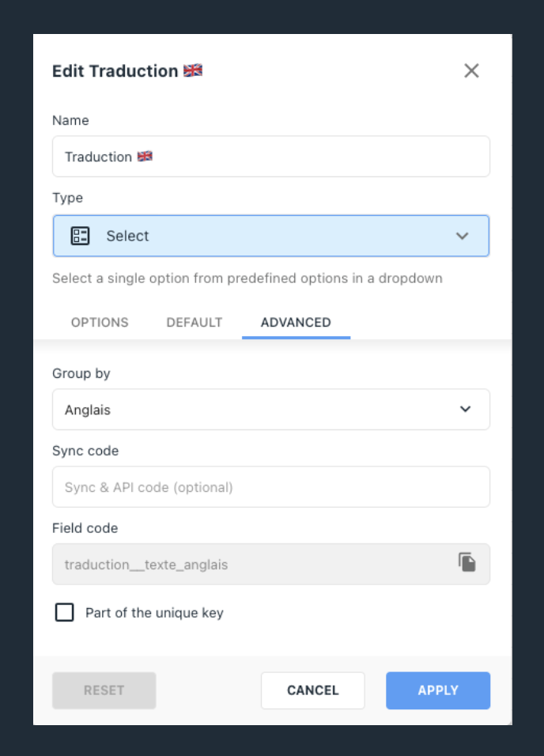The width and height of the screenshot is (544, 756).
Task: Apply the field changes
Action: click(x=438, y=690)
